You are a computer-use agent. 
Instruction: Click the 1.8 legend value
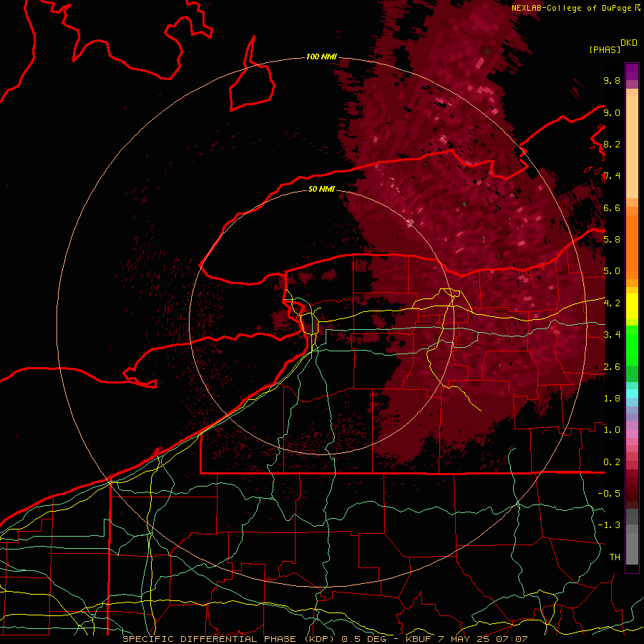612,399
